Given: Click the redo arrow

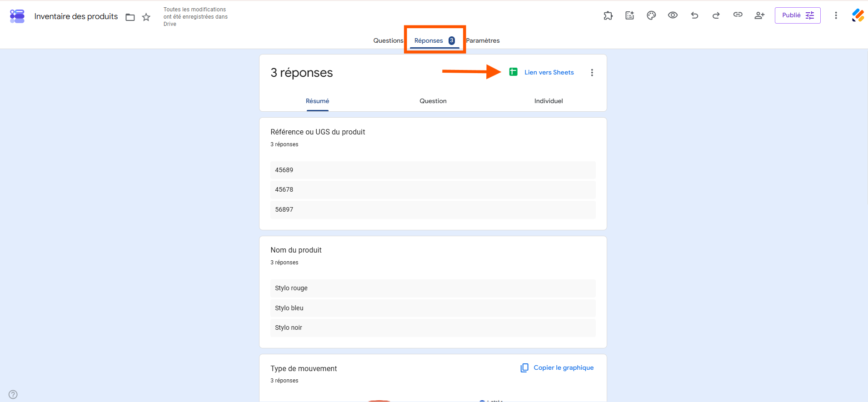Looking at the screenshot, I should coord(716,15).
